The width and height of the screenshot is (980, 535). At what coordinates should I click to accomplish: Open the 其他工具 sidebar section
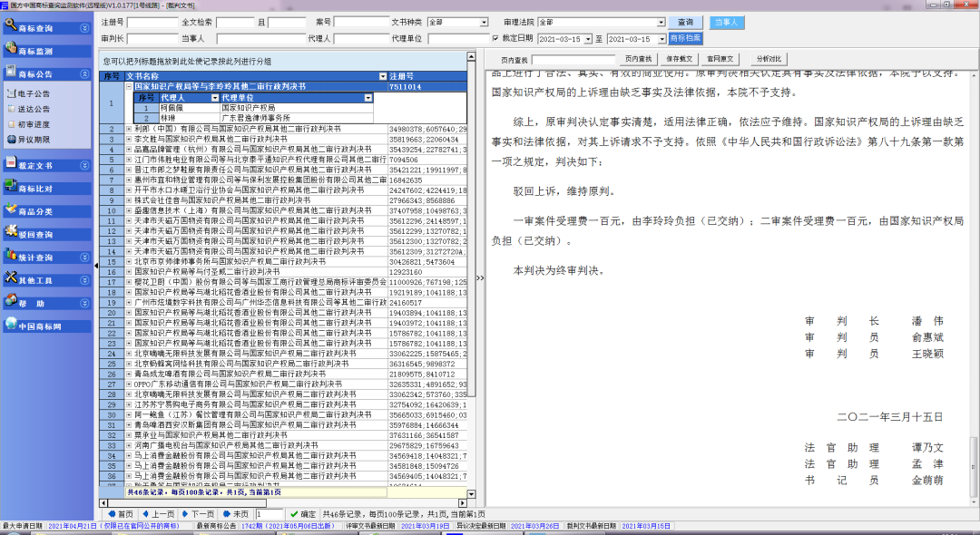pos(46,280)
